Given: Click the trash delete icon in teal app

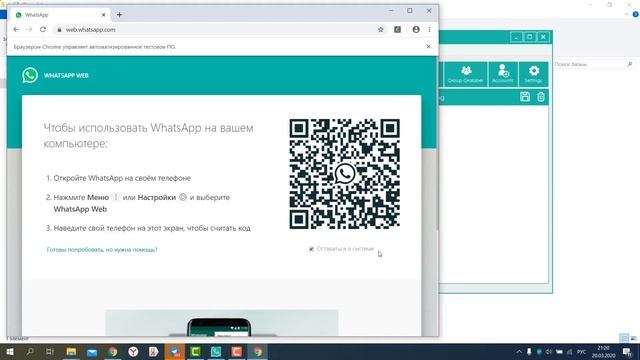Looking at the screenshot, I should click(541, 97).
